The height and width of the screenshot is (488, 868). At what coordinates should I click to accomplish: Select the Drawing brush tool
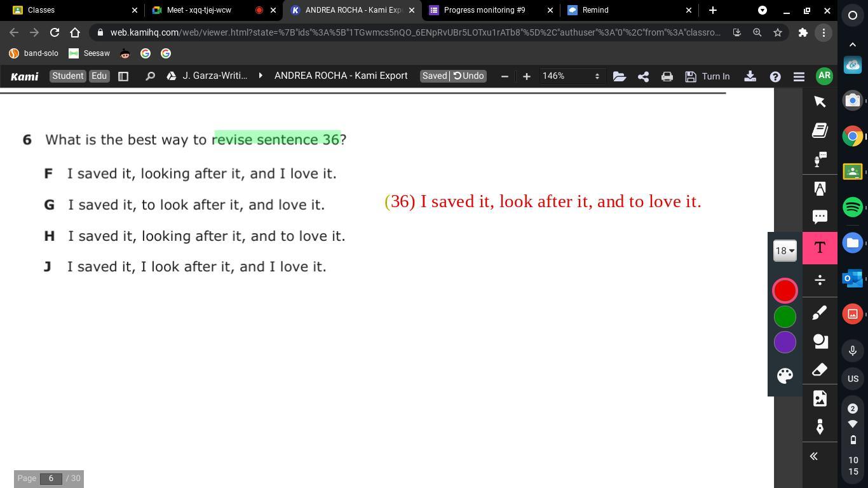pos(820,313)
